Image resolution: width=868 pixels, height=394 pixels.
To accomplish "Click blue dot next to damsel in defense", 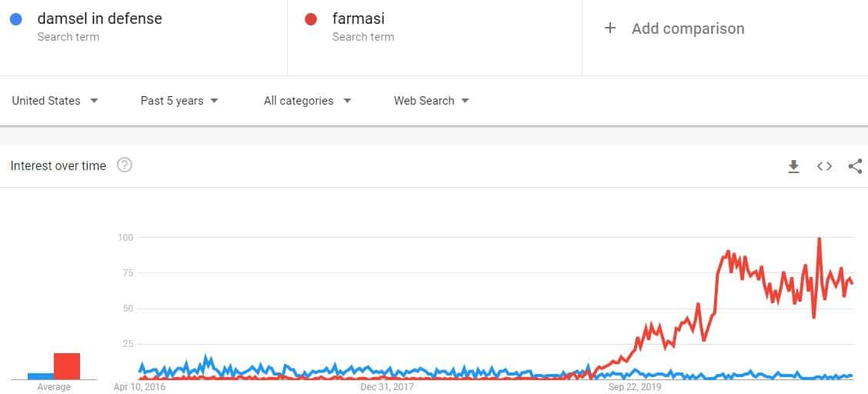I will 15,19.
